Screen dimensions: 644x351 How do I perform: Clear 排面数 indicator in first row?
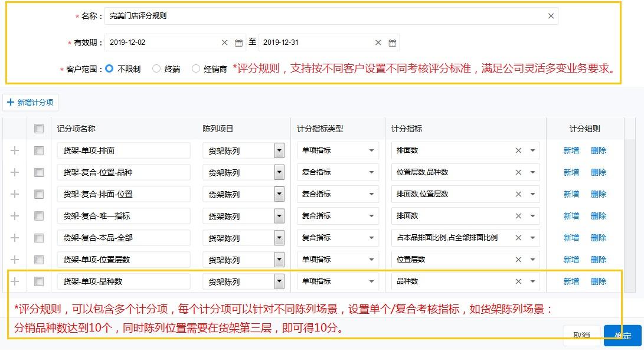point(518,151)
